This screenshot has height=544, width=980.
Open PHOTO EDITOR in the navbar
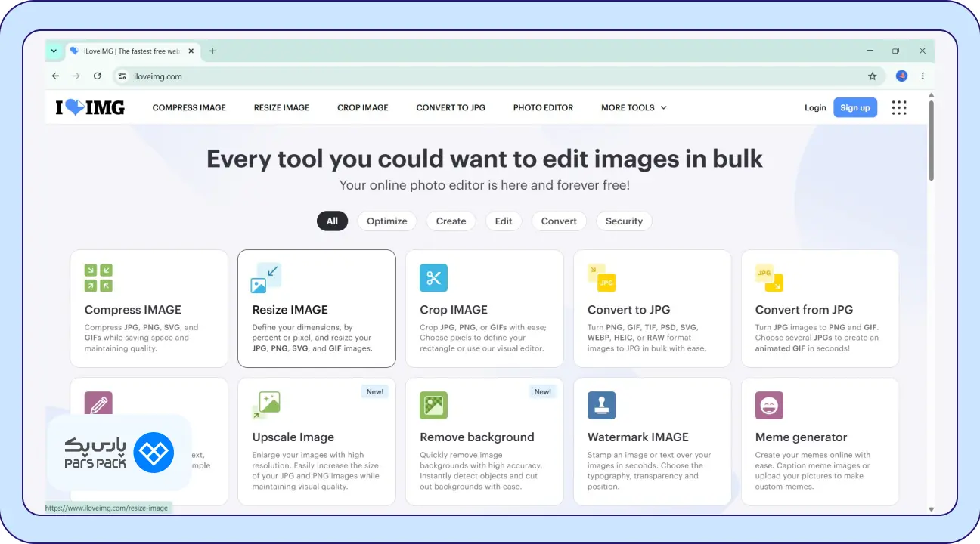(x=543, y=107)
